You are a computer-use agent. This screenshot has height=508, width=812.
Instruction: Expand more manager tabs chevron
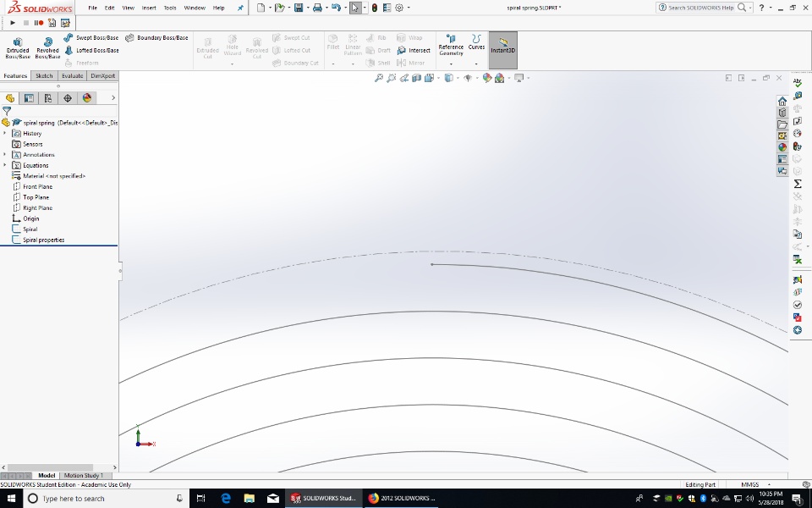coord(113,98)
